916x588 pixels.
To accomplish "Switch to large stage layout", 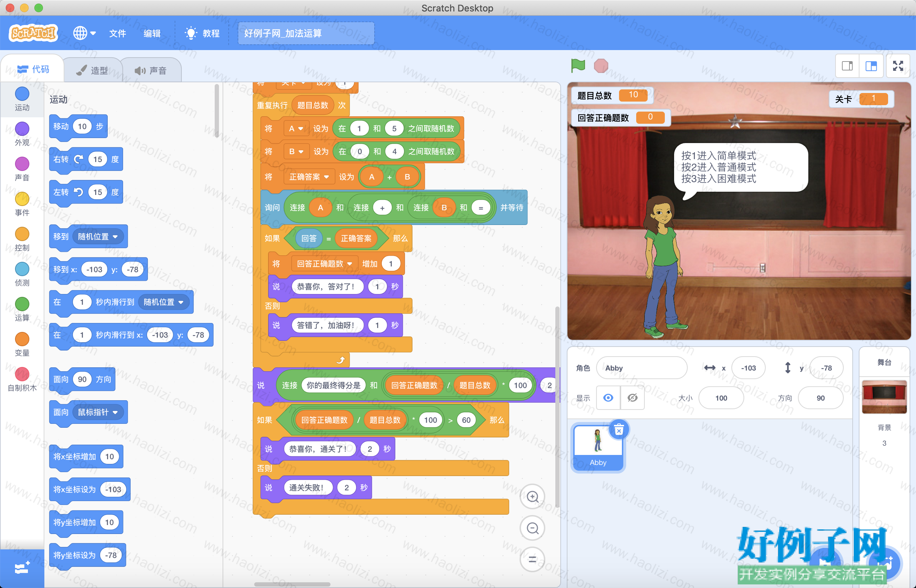I will pos(871,66).
